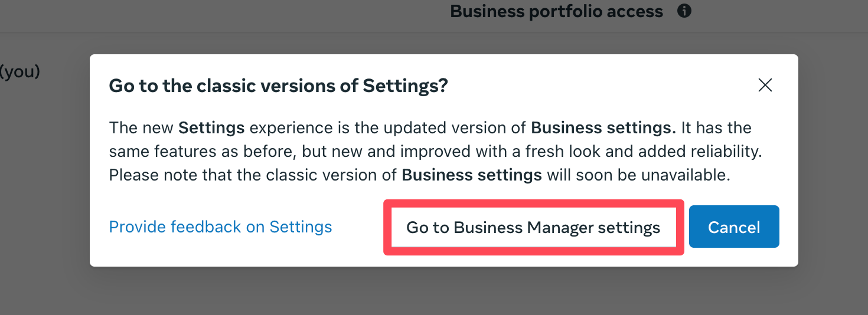Screen dimensions: 868x315
Task: Cancel the classic Settings dialog
Action: click(734, 227)
